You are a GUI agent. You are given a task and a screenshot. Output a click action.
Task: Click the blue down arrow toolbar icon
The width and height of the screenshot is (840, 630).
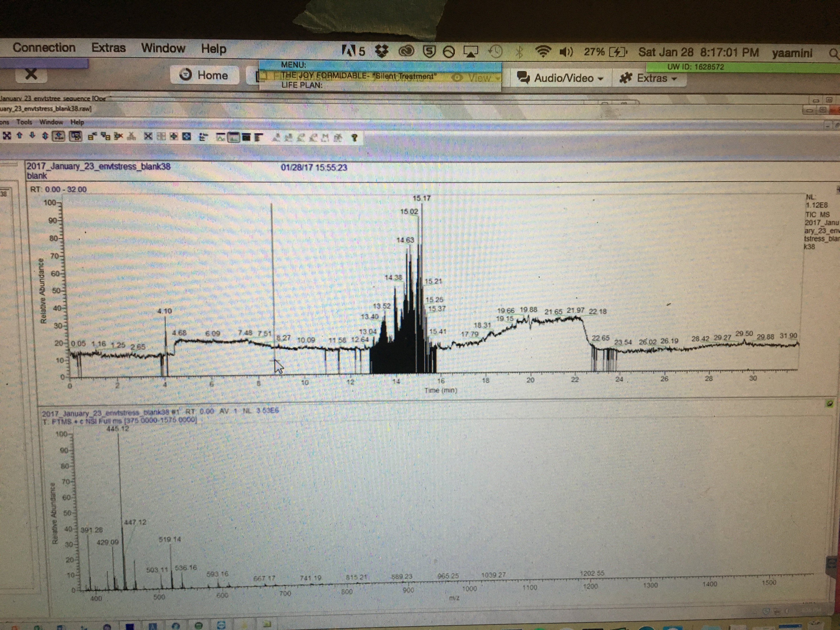pos(32,136)
